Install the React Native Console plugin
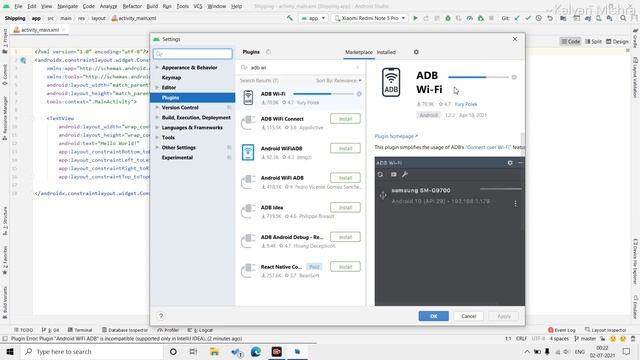 345,267
